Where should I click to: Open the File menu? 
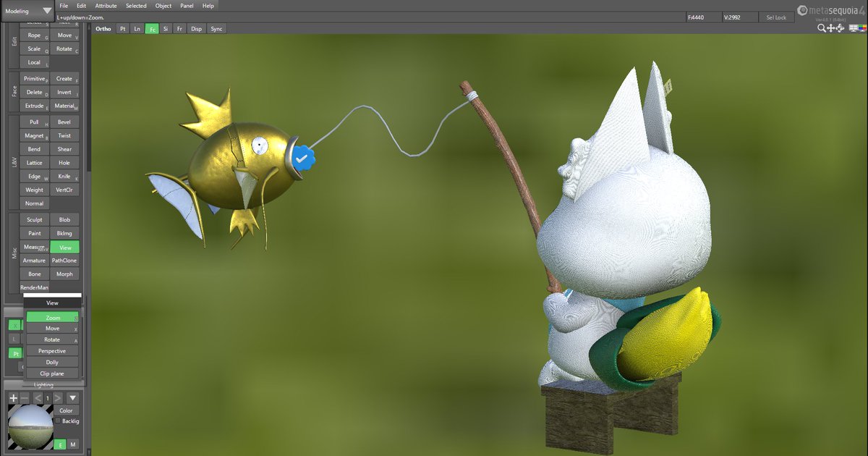coord(64,6)
